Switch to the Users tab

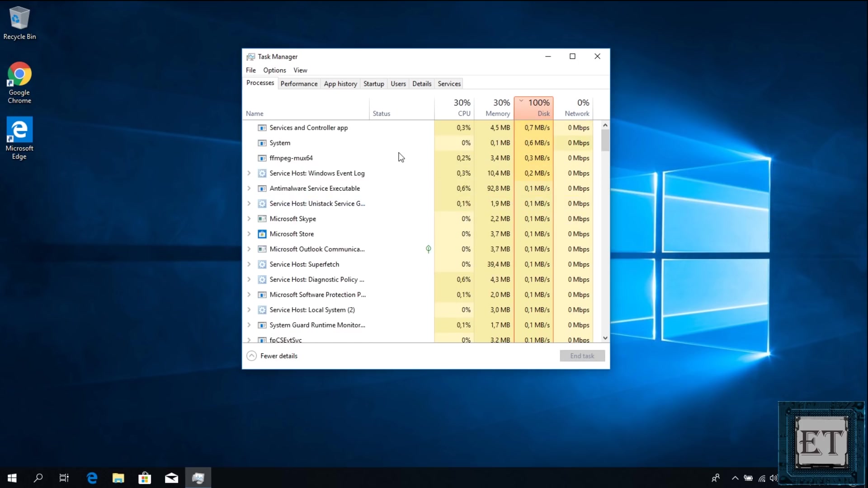(398, 84)
